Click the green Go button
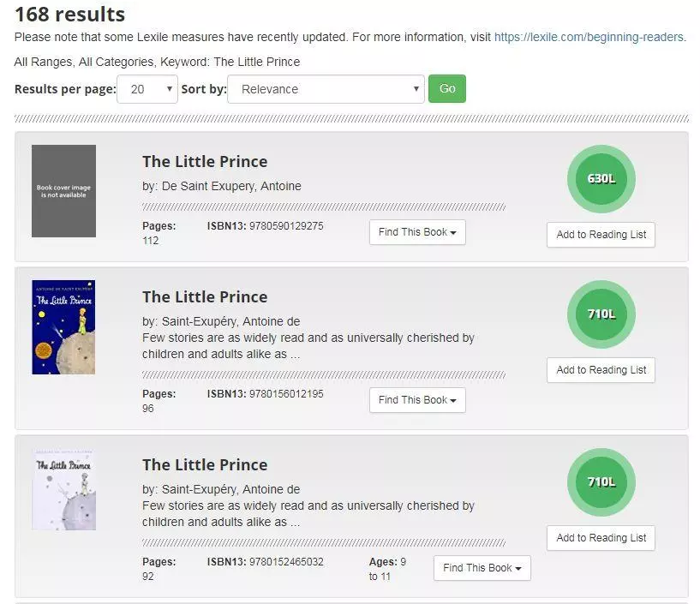 pyautogui.click(x=447, y=89)
